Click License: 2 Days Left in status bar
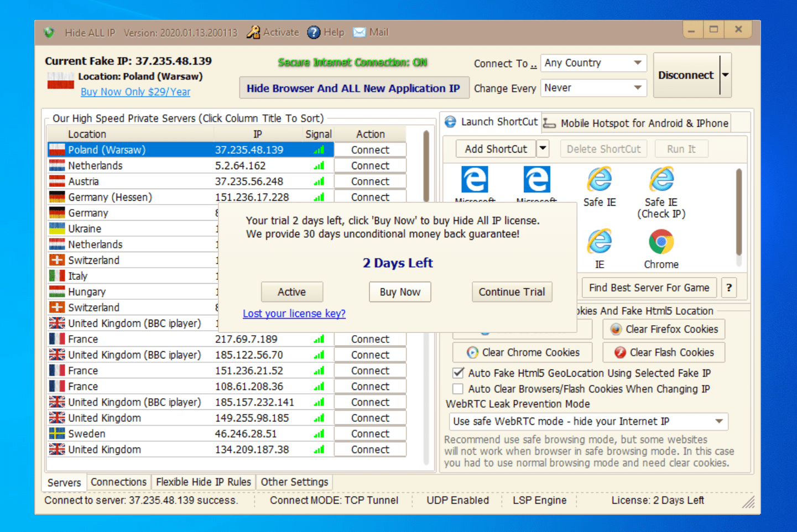797x532 pixels. coord(658,500)
